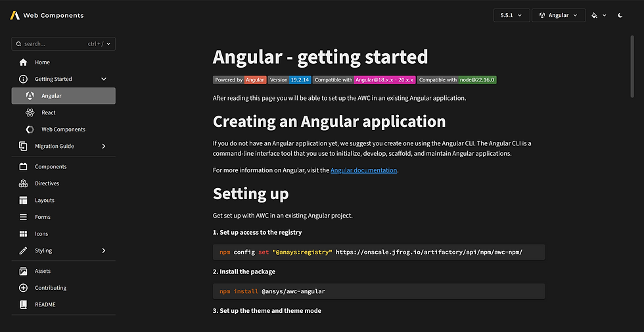Click the Home house icon
Image resolution: width=644 pixels, height=332 pixels.
(x=24, y=62)
